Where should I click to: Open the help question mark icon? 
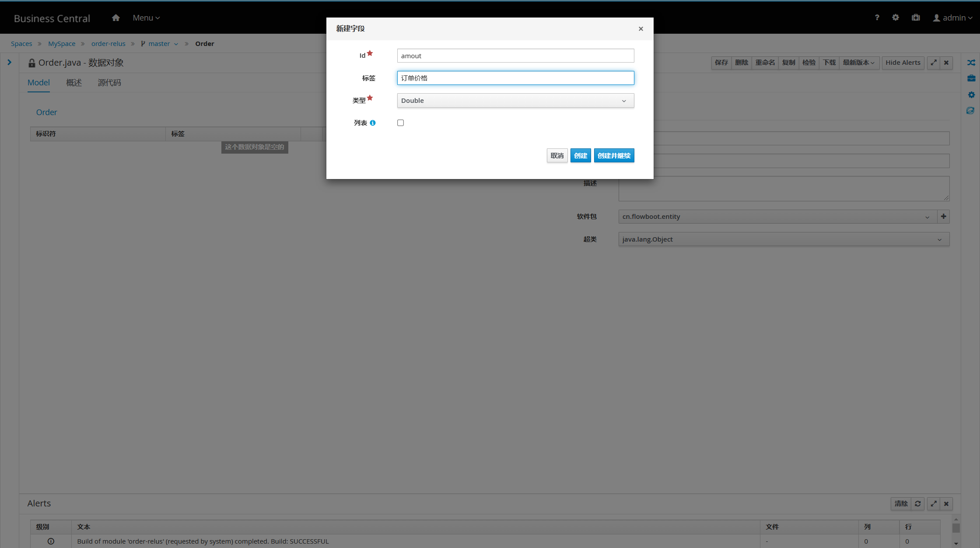pos(877,18)
